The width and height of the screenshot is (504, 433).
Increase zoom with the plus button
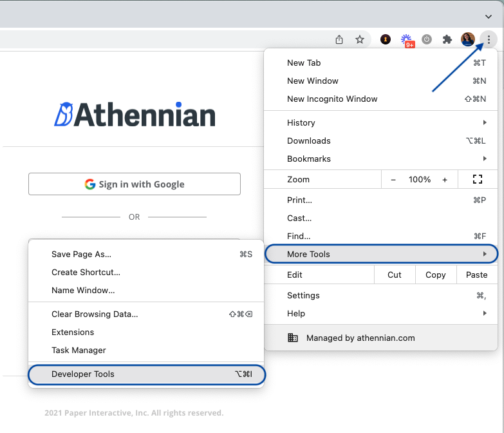point(444,180)
